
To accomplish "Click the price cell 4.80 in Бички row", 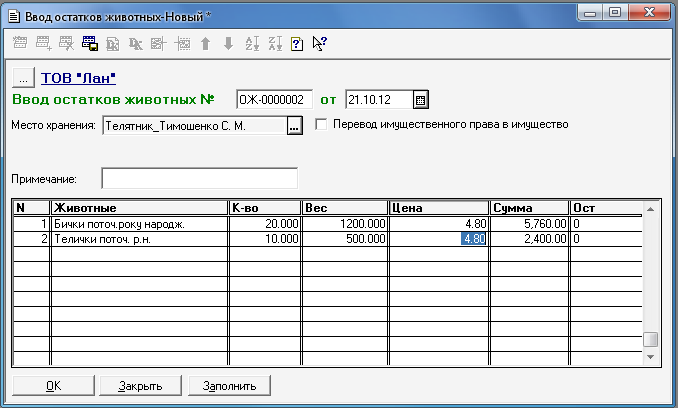I will click(438, 224).
